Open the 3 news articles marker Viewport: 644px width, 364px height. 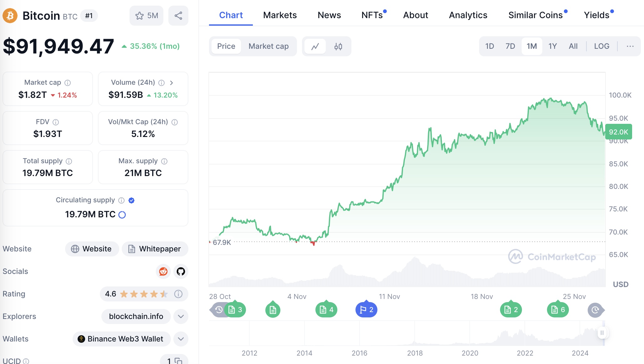click(235, 310)
